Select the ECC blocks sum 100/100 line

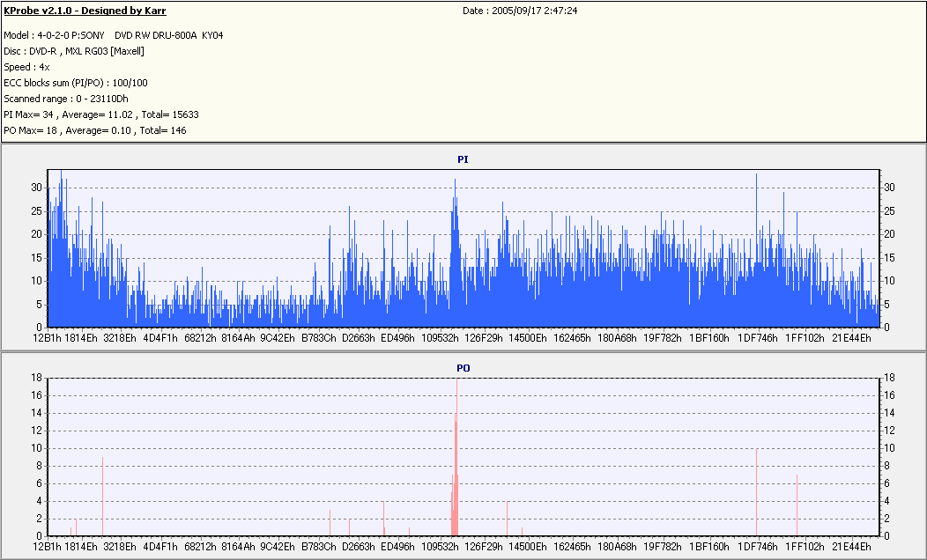[76, 84]
